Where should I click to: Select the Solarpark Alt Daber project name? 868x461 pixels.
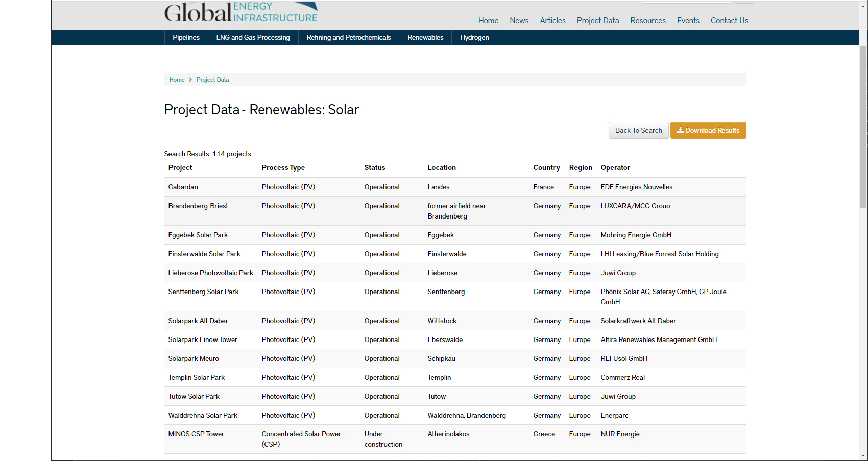point(198,321)
